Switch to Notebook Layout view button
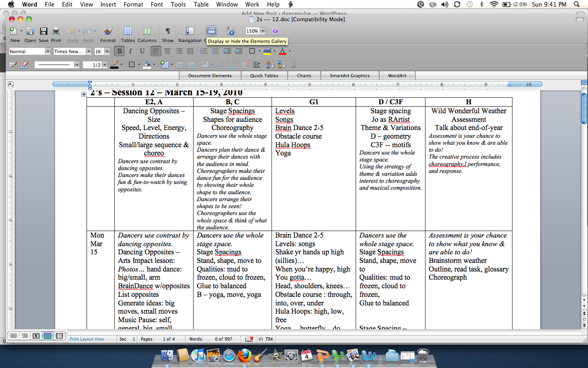Viewport: 588px width, 368px height. pyautogui.click(x=59, y=336)
